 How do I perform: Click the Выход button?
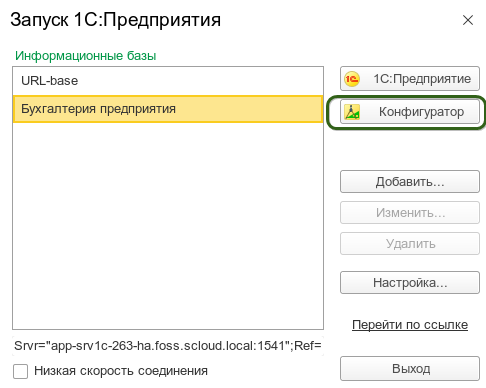pyautogui.click(x=410, y=369)
